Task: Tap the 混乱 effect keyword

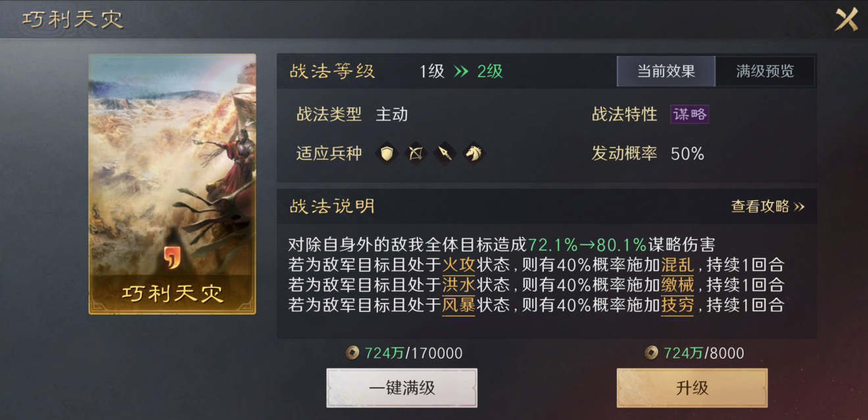Action: 677,265
